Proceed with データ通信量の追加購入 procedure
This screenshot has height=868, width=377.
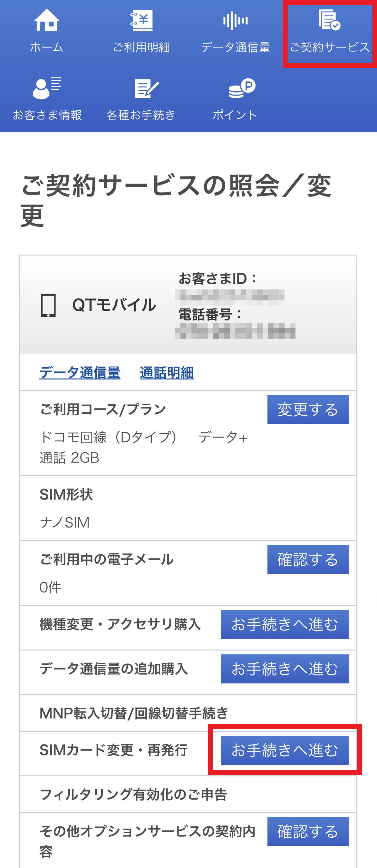pos(285,669)
